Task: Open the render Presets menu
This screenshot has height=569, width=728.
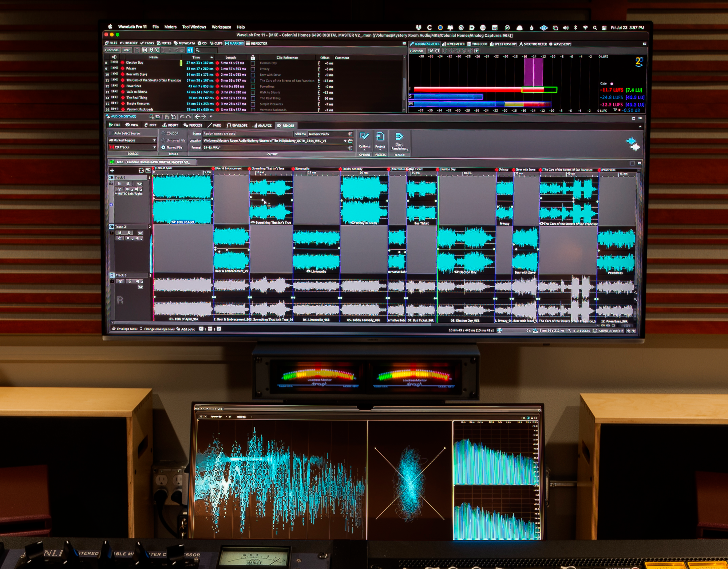Action: point(380,141)
